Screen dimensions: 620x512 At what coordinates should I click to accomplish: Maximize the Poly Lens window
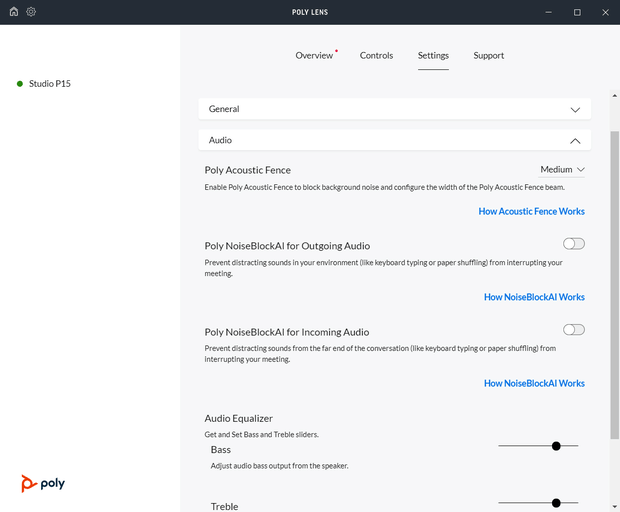[x=577, y=12]
